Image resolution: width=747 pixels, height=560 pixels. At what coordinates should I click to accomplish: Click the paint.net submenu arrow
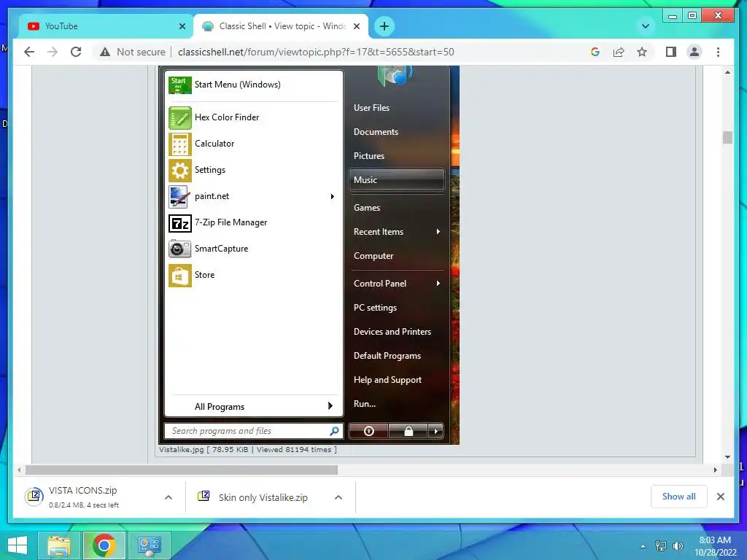332,197
